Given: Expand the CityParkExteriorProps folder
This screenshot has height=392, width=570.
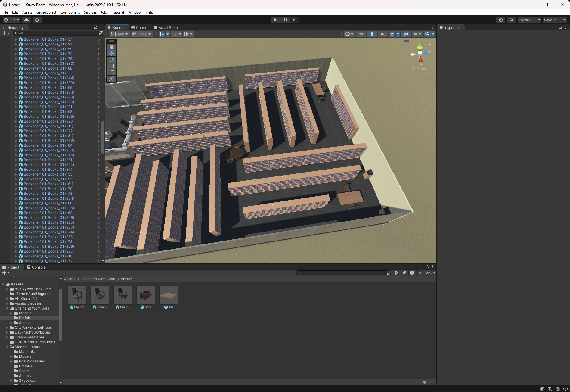Looking at the screenshot, I should (x=7, y=328).
